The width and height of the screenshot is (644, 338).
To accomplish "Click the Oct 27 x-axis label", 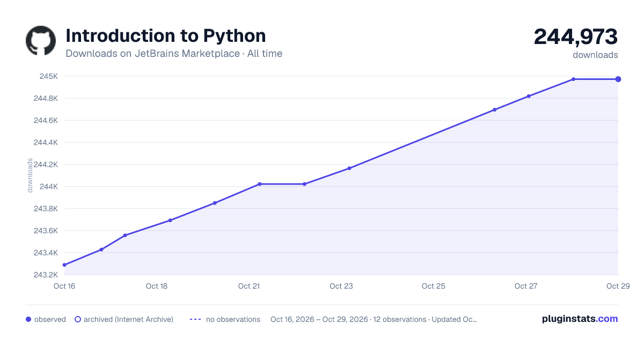I will tap(526, 286).
